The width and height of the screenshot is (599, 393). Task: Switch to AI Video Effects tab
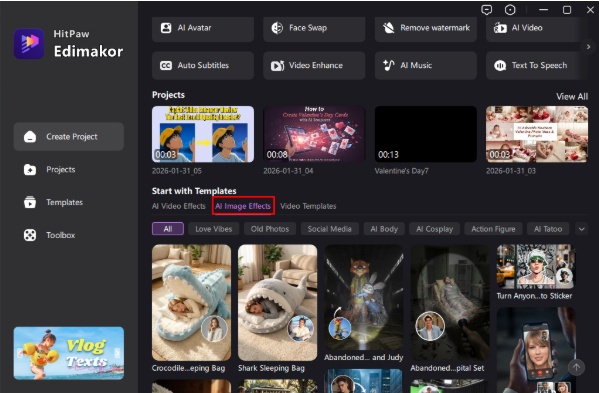click(x=178, y=206)
